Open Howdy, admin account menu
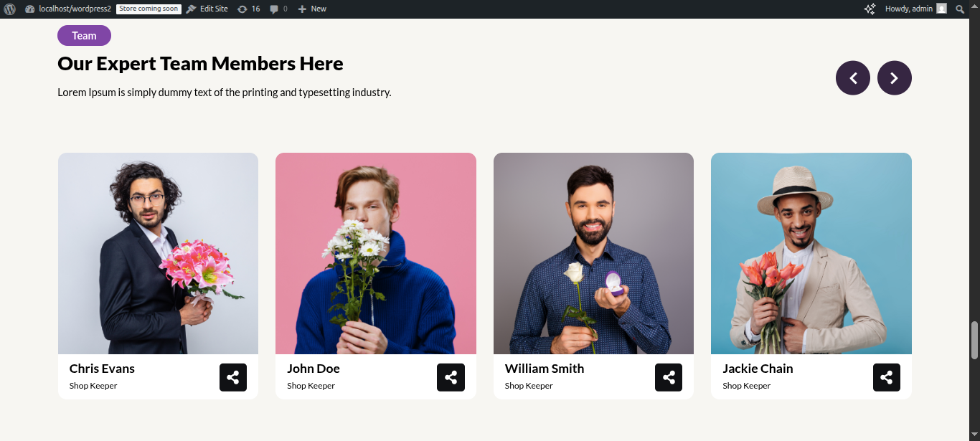Image resolution: width=980 pixels, height=441 pixels. point(916,9)
